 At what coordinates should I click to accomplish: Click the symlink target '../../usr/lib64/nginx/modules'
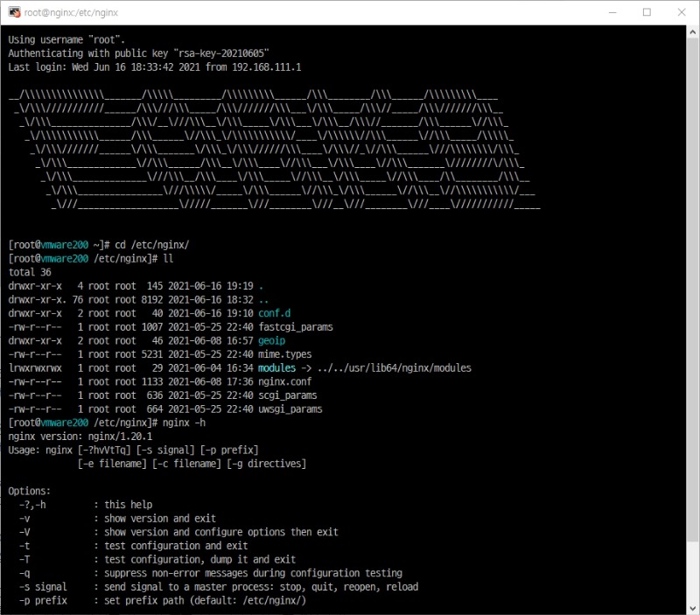click(395, 368)
